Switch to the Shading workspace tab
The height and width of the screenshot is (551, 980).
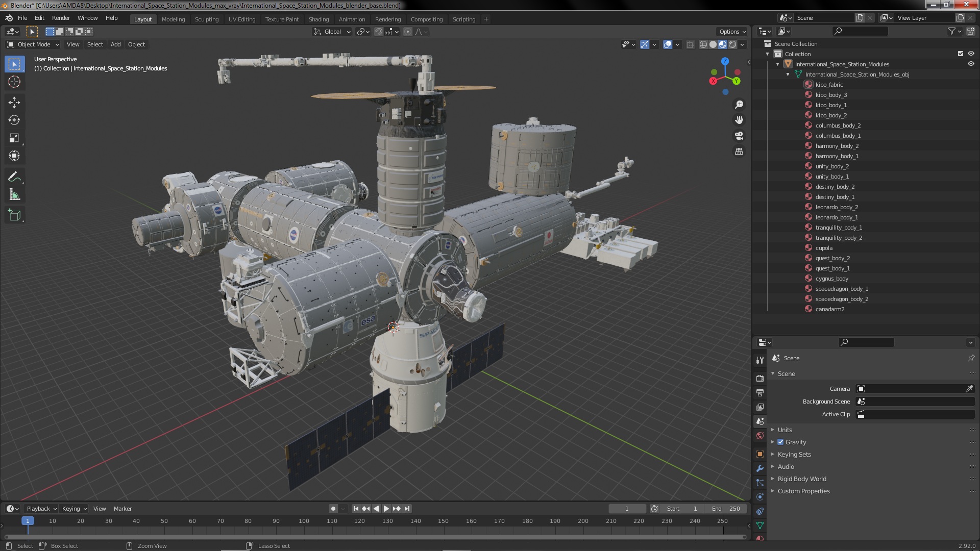(318, 19)
